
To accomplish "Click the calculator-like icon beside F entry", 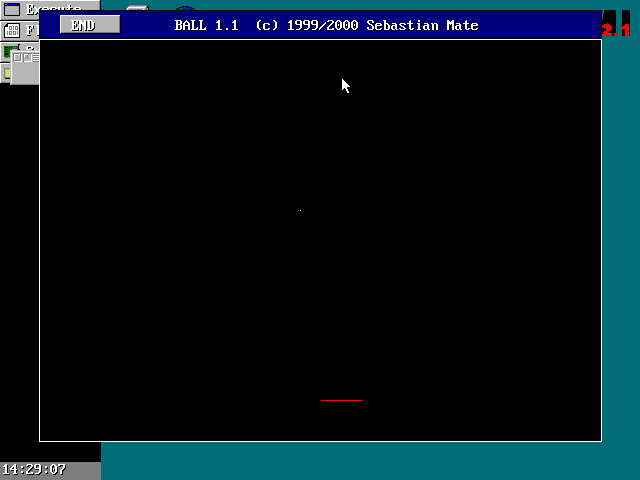I will 12,30.
